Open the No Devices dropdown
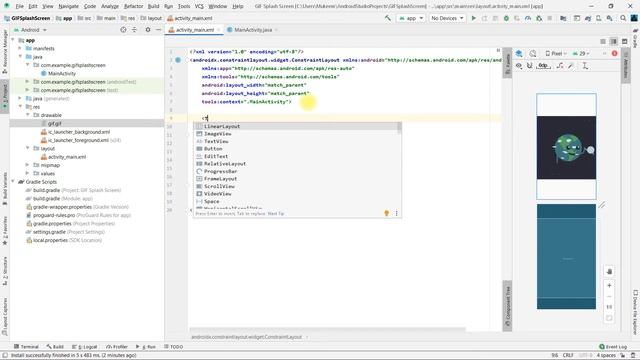The width and height of the screenshot is (640, 360). pyautogui.click(x=447, y=18)
